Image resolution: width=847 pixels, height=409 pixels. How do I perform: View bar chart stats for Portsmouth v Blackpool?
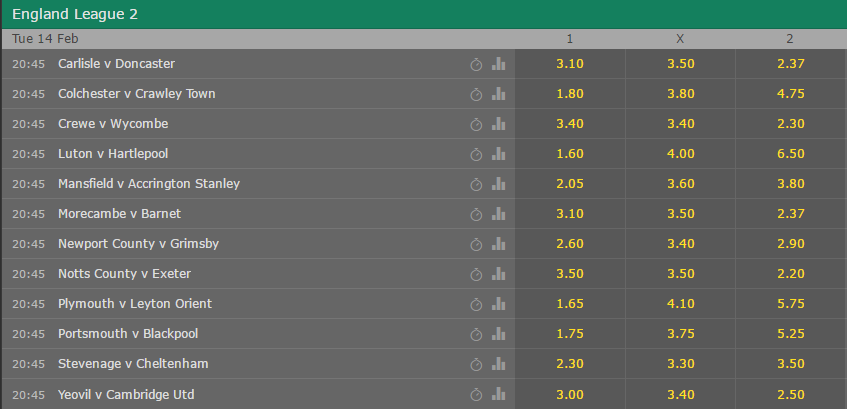[x=499, y=334]
